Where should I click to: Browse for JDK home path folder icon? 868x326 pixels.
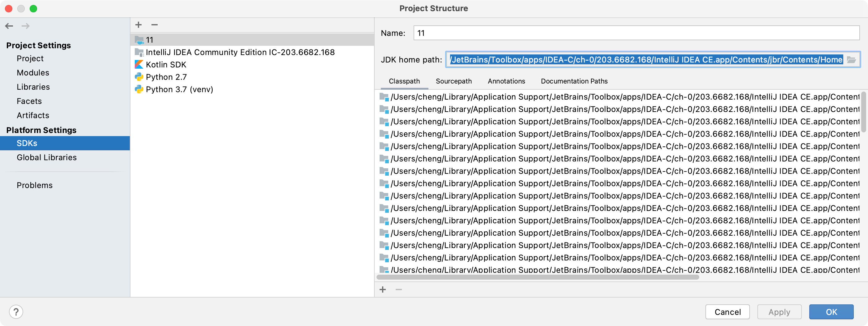[x=851, y=60]
